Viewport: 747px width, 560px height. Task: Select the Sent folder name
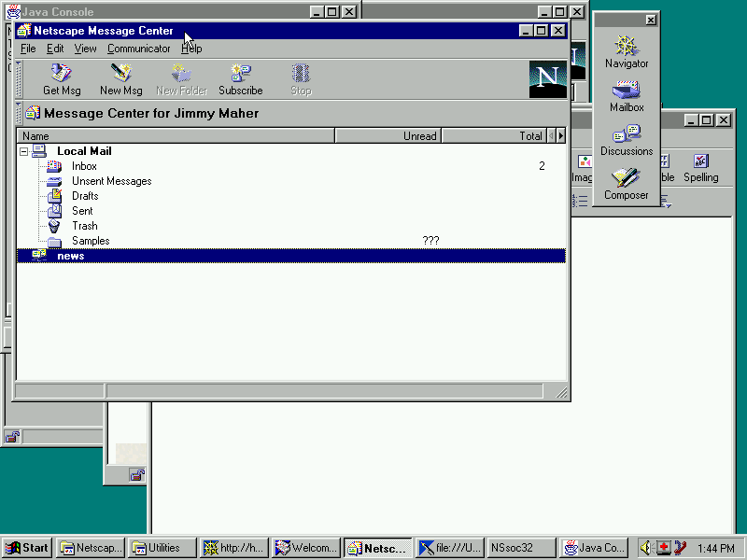pyautogui.click(x=82, y=211)
